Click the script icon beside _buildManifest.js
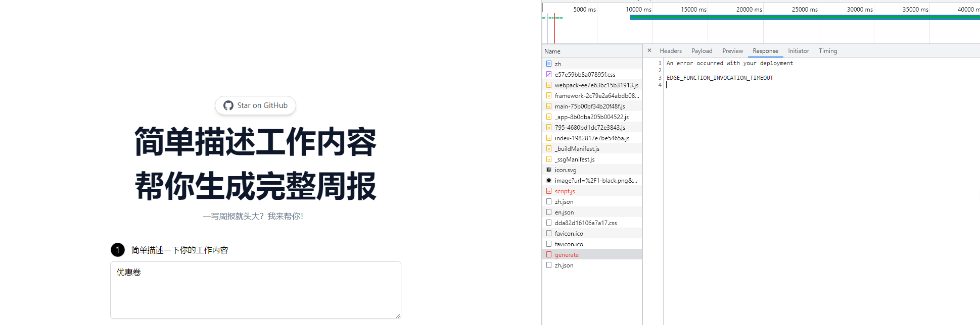 (x=549, y=148)
